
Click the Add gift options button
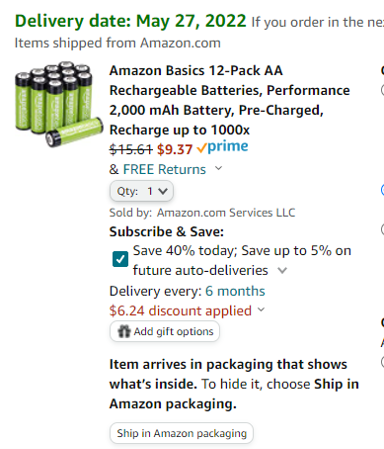[x=165, y=331]
